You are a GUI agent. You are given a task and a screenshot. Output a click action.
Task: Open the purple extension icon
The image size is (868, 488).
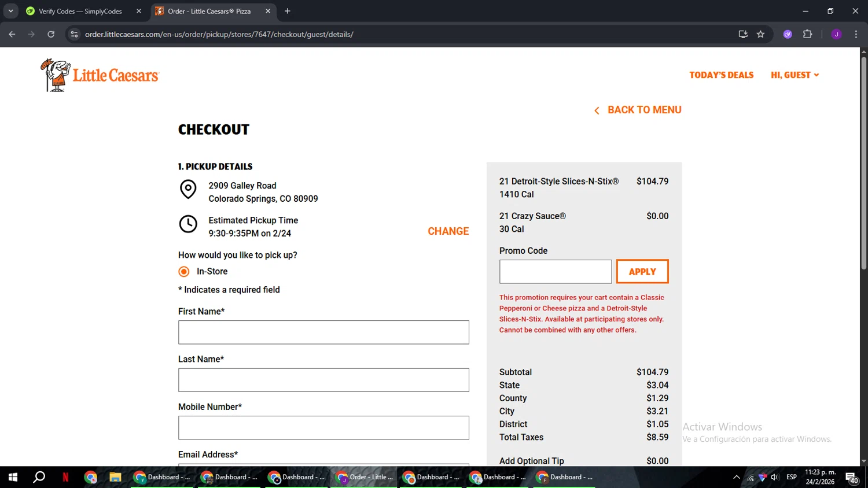[x=788, y=34]
